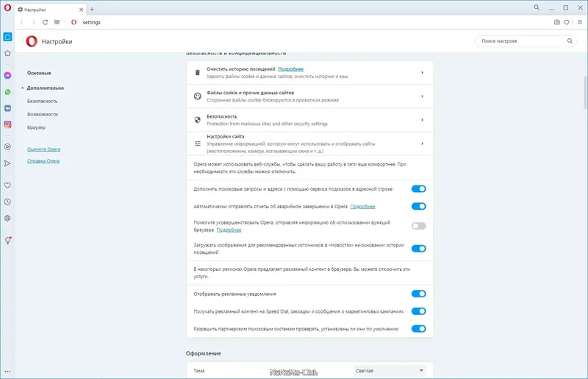
Task: Open the Speed Dial grid icon
Action: click(x=57, y=22)
